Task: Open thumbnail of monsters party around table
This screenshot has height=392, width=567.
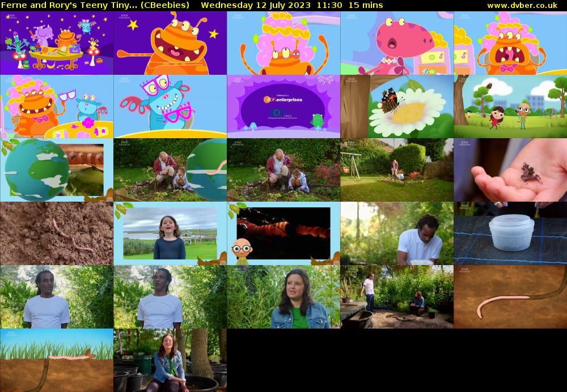Action: (57, 43)
